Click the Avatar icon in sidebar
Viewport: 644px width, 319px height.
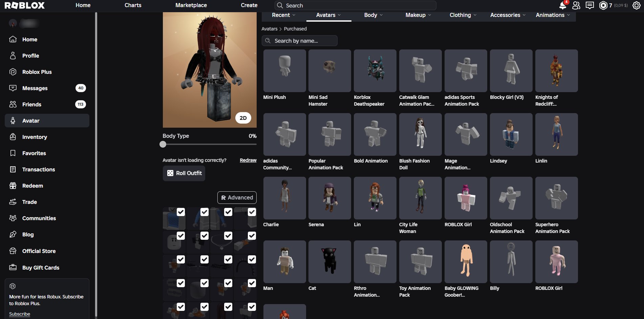click(13, 121)
